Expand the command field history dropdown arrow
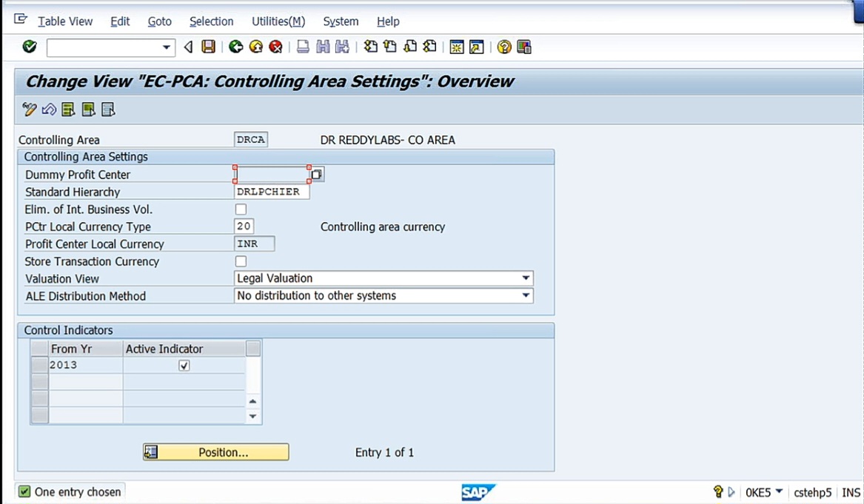The width and height of the screenshot is (864, 504). (167, 47)
